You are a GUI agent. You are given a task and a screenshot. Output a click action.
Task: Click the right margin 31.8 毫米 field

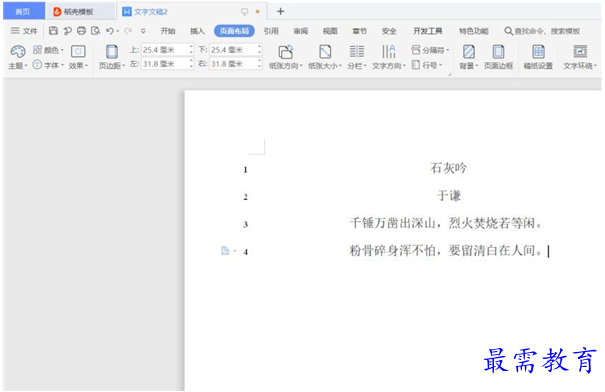point(233,64)
